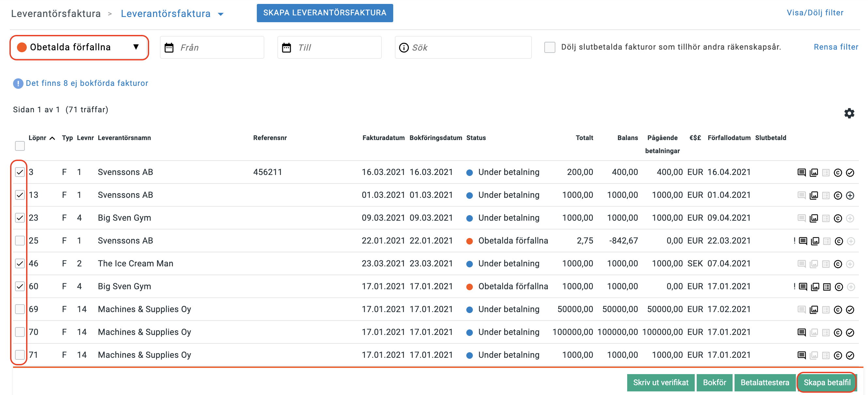
Task: Open comment icon for invoice 71
Action: point(802,355)
